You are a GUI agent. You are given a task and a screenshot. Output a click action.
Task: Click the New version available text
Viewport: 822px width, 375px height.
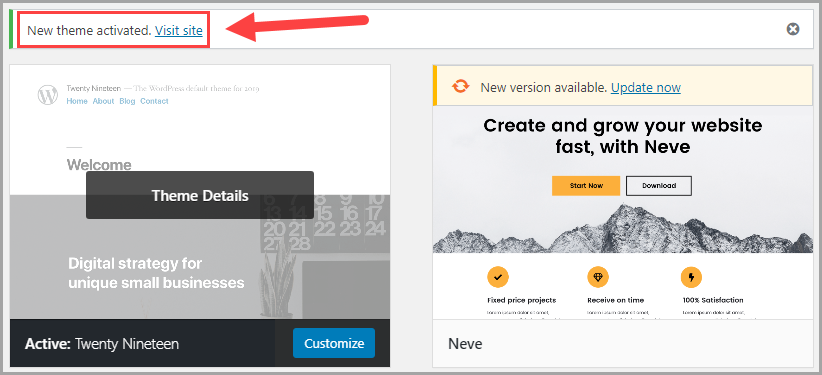click(x=544, y=88)
